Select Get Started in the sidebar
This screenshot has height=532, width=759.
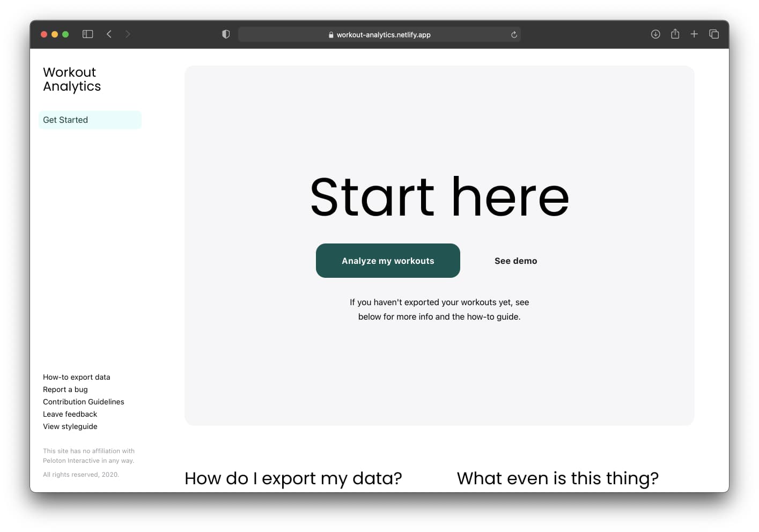[x=90, y=120]
